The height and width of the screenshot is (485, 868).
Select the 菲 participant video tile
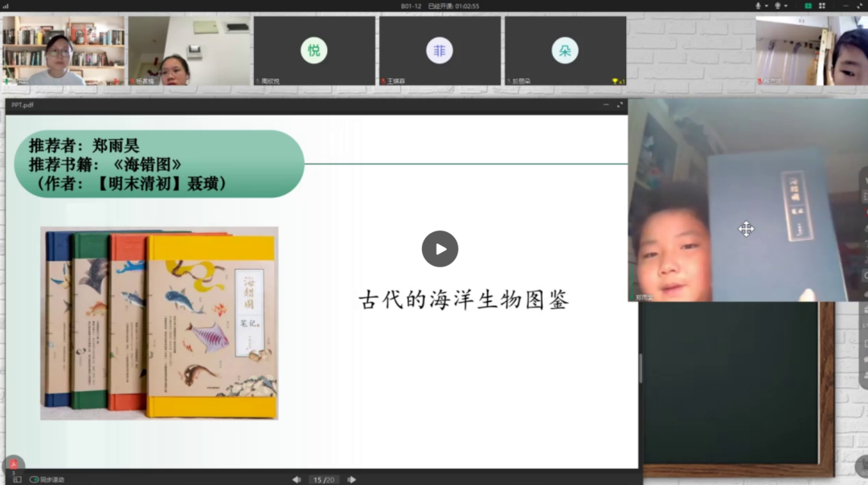click(x=440, y=51)
